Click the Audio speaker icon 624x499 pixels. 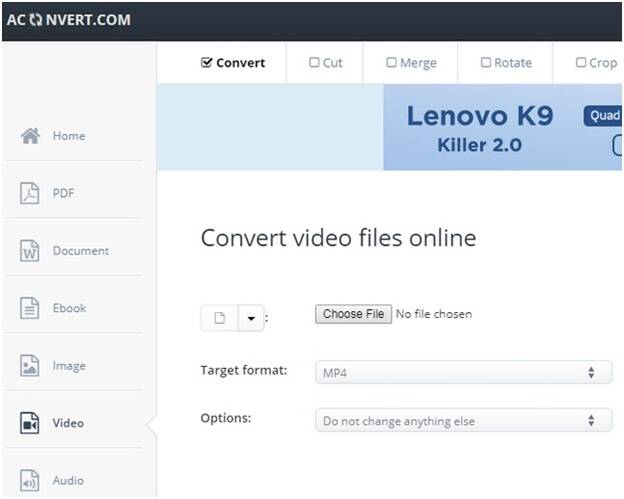29,480
